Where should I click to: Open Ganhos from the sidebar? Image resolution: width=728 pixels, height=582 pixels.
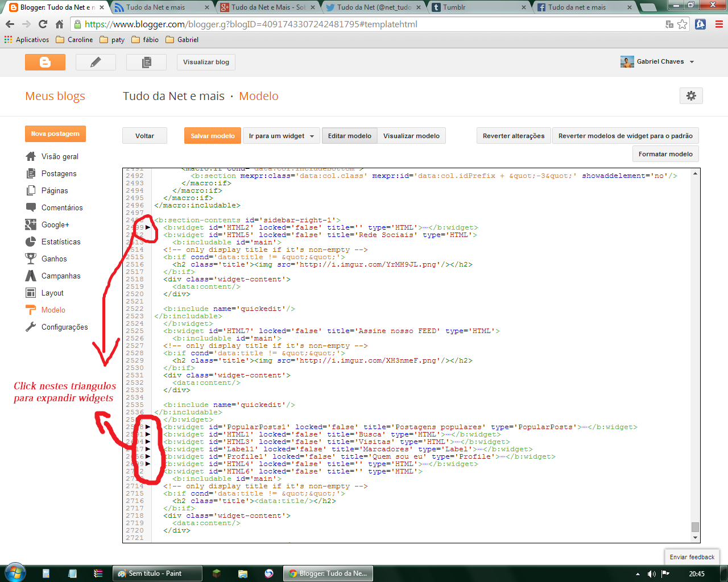(x=54, y=259)
